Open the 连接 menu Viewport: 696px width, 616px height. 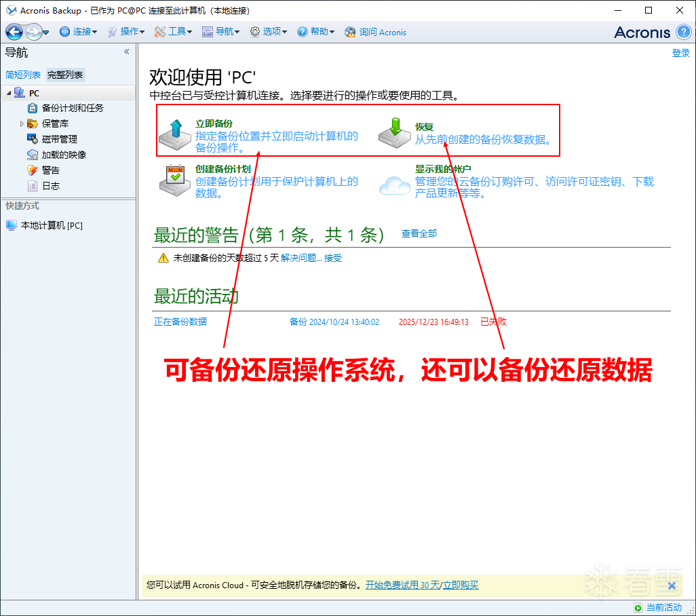click(x=78, y=32)
